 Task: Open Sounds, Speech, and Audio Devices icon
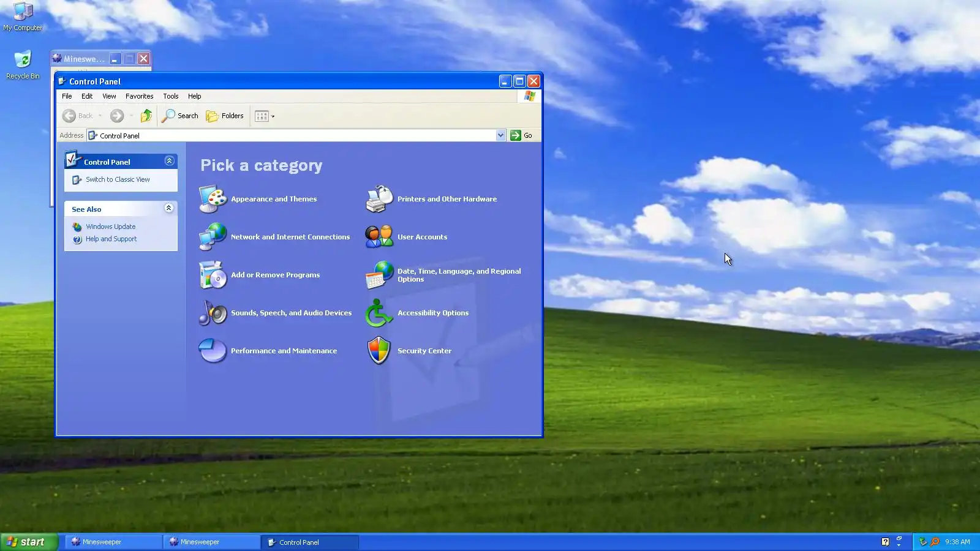point(213,313)
